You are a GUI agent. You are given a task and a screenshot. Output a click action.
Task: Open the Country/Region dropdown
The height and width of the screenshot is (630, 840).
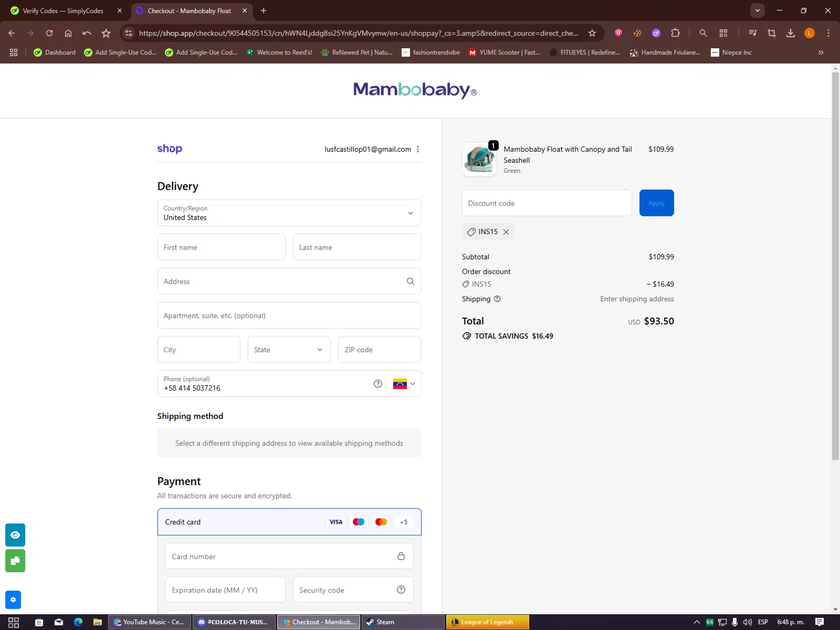[289, 213]
